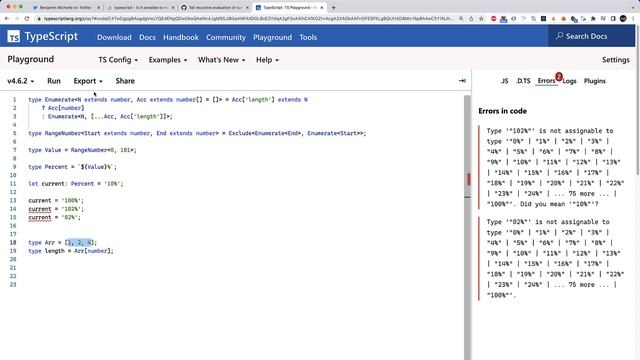Click line 18 type Arr tuple
The height and width of the screenshot is (360, 640).
coord(62,242)
